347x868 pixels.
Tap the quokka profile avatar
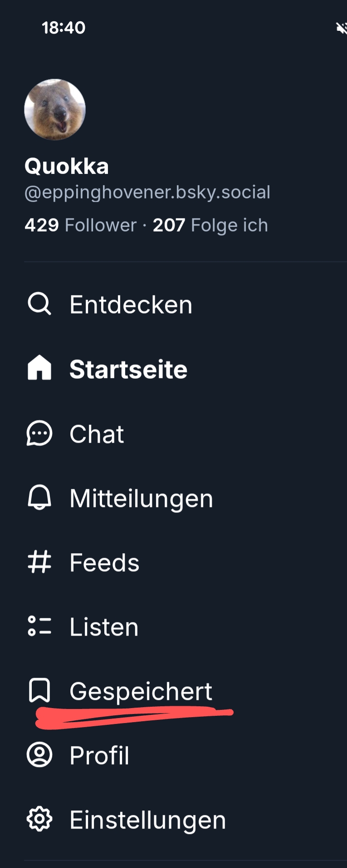(55, 110)
